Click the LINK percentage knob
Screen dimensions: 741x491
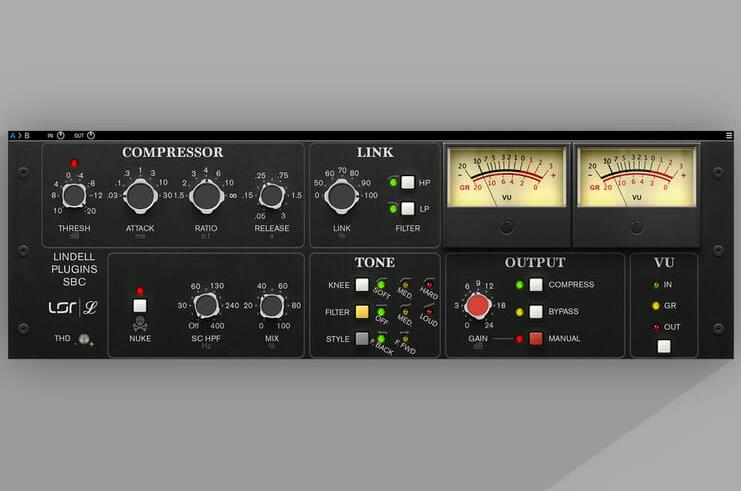(342, 196)
